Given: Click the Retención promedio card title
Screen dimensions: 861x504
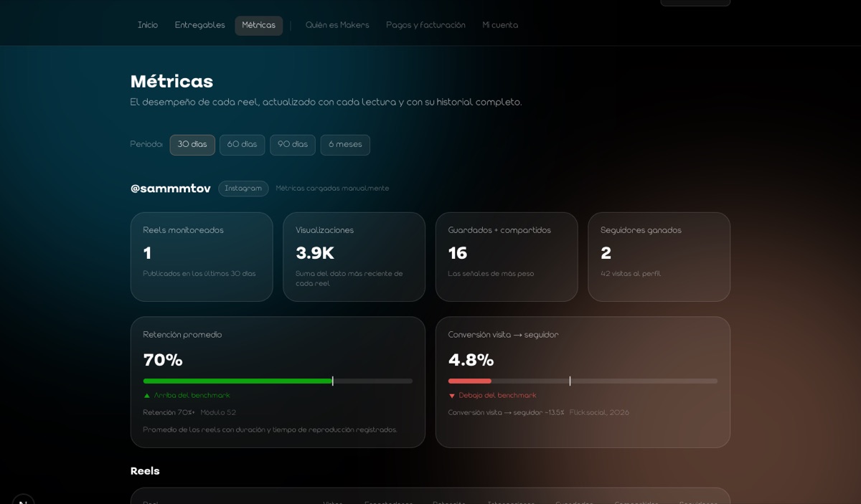Looking at the screenshot, I should (182, 335).
